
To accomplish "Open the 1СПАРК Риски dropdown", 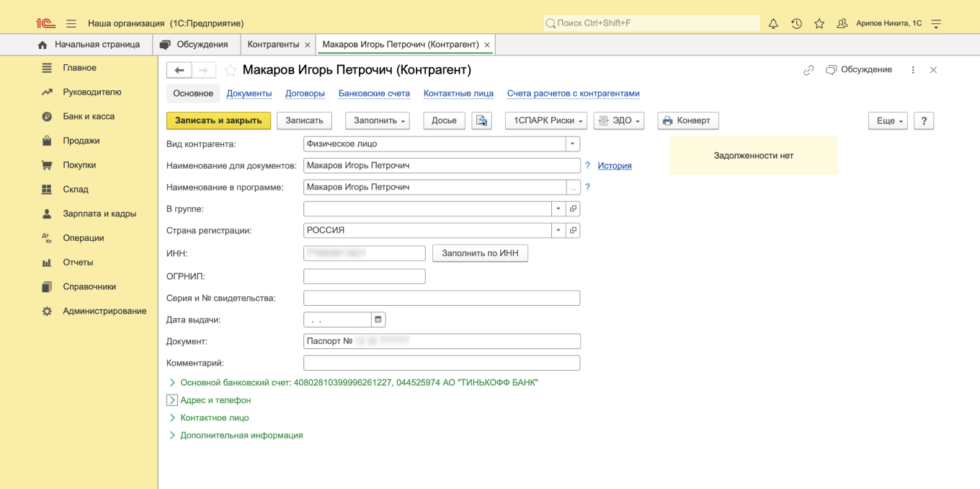I will pos(545,120).
